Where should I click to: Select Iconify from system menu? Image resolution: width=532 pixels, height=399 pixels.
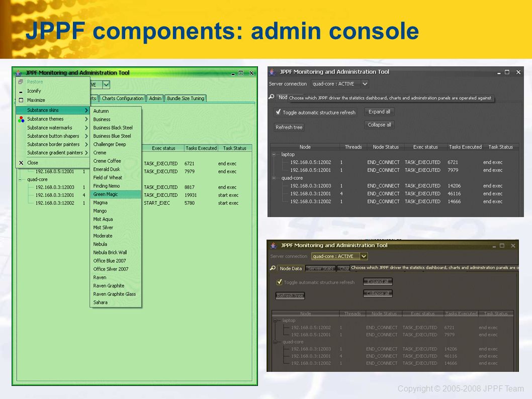tap(53, 91)
